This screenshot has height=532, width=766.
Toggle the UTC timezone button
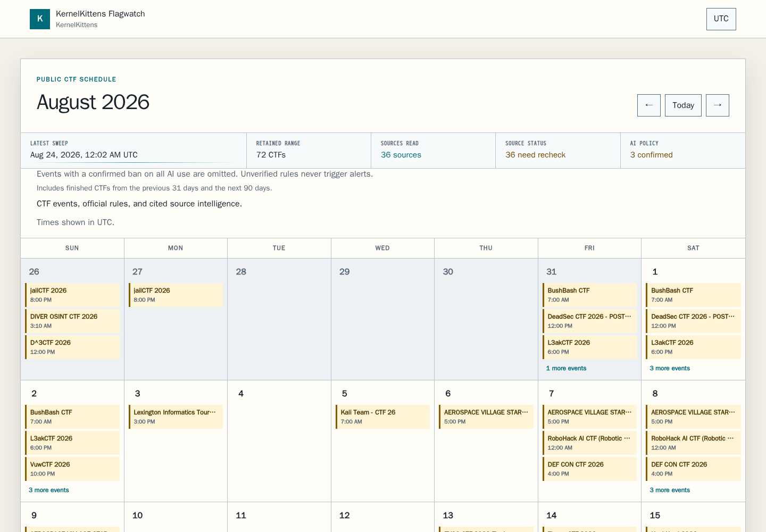[x=721, y=19]
